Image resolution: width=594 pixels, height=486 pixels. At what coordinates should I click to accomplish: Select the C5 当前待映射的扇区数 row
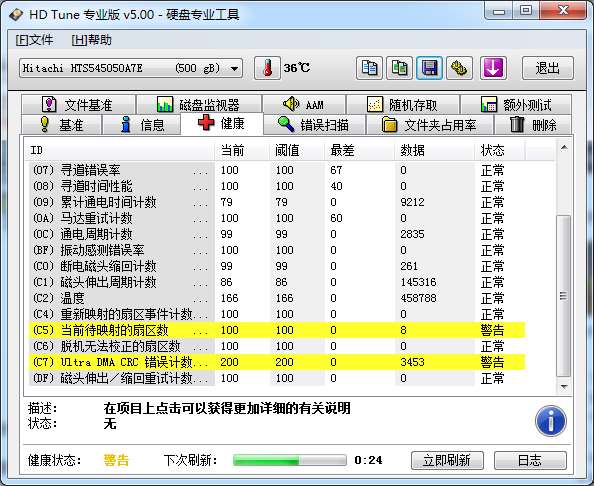click(277, 330)
